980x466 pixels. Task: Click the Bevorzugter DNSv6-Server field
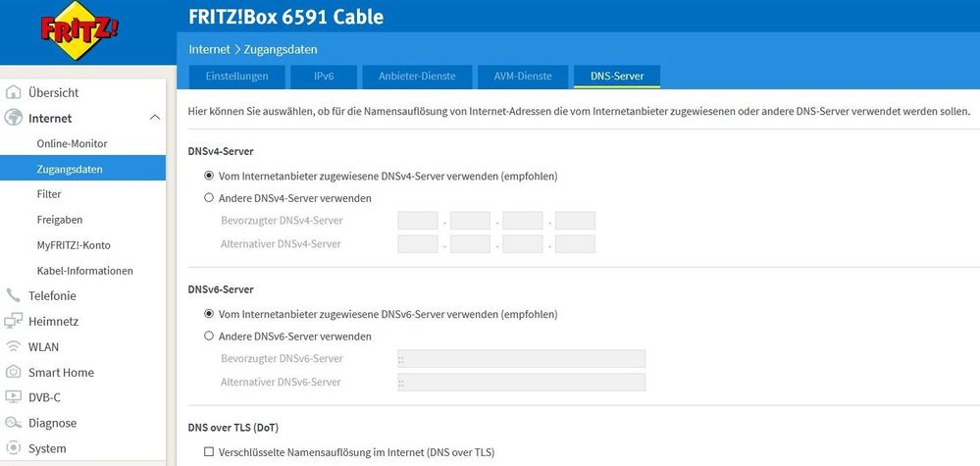pyautogui.click(x=521, y=358)
